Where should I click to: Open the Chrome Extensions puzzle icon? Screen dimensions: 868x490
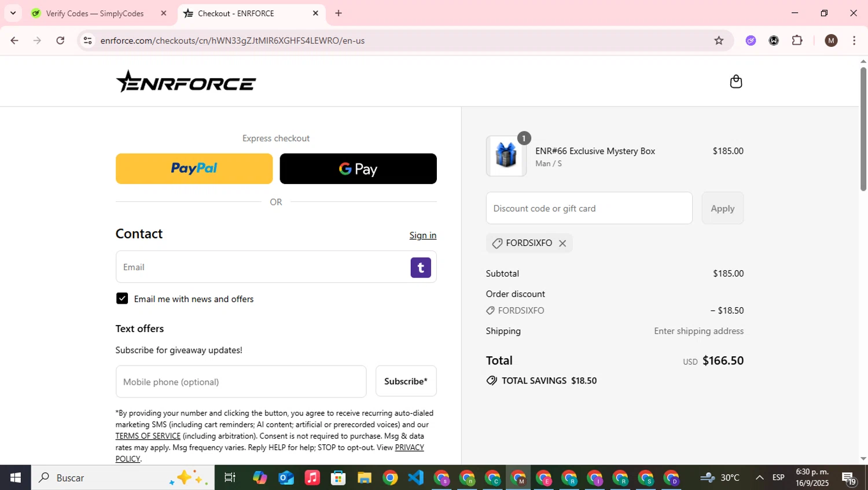(x=797, y=40)
